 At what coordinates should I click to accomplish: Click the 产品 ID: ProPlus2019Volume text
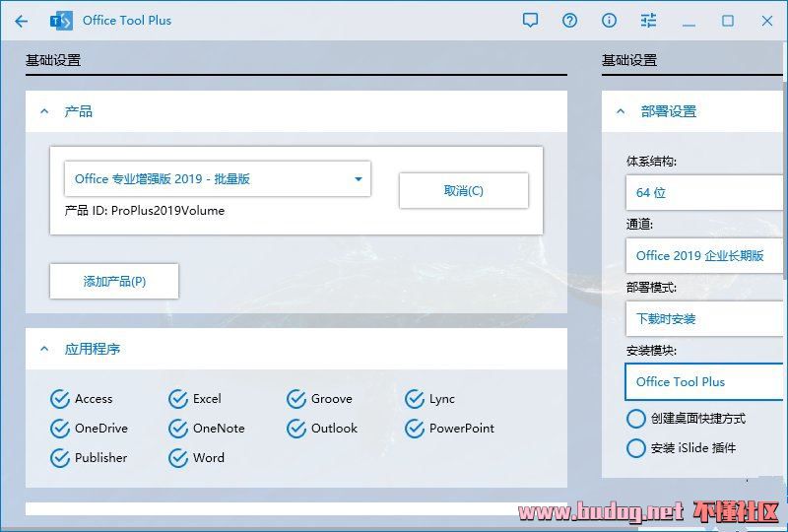click(145, 211)
